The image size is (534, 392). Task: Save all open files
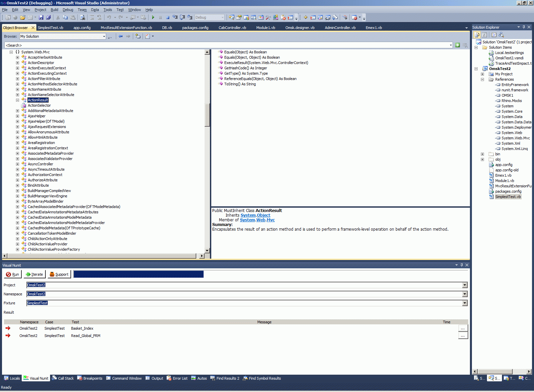click(x=48, y=17)
